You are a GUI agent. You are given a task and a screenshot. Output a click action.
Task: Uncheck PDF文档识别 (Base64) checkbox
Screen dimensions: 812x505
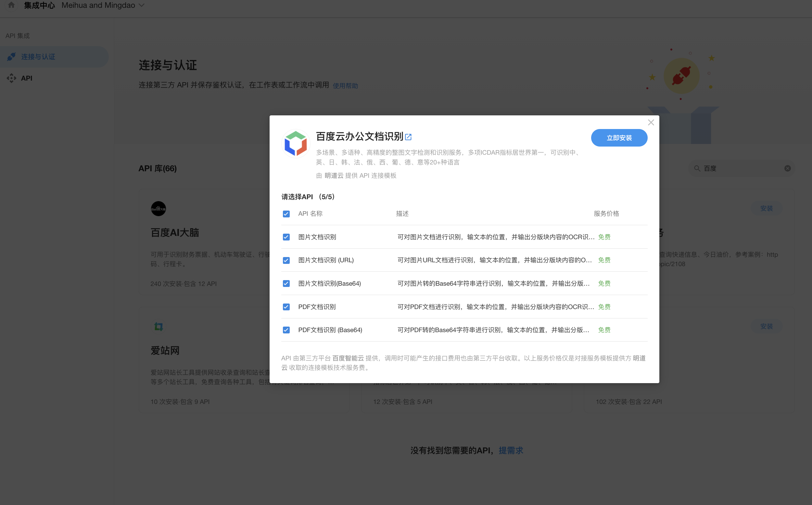286,330
